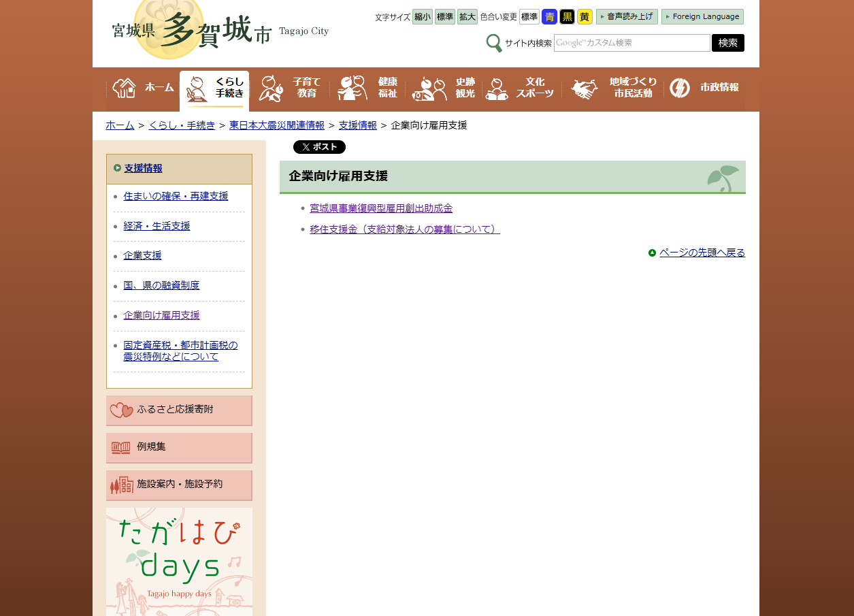This screenshot has height=616, width=854.
Task: Open the 子育て教育 navigation tab
Action: [x=289, y=88]
